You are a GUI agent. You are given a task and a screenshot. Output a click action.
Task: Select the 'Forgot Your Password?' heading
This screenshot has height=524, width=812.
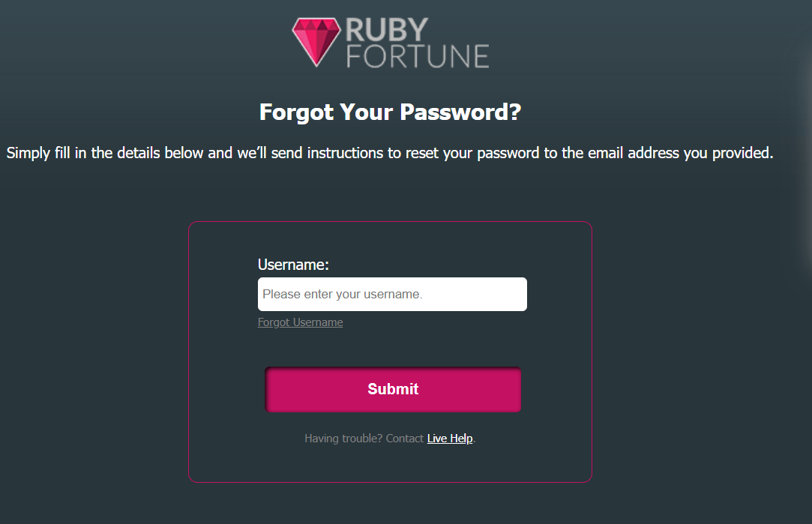click(390, 112)
